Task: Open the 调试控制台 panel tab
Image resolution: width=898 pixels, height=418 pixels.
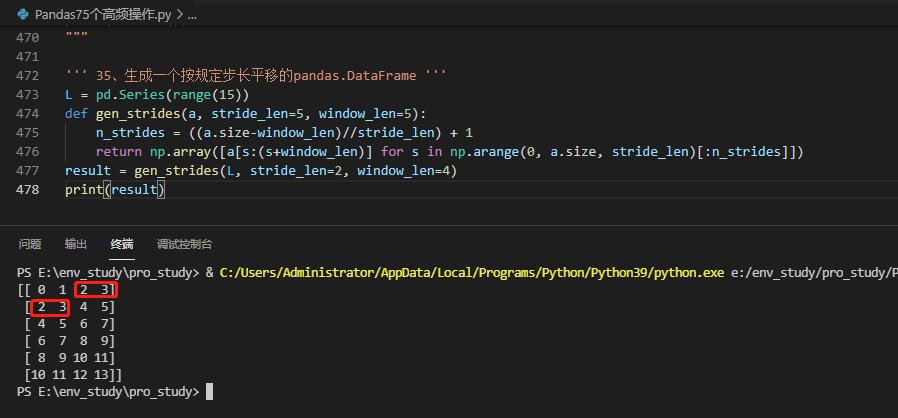Action: 184,245
